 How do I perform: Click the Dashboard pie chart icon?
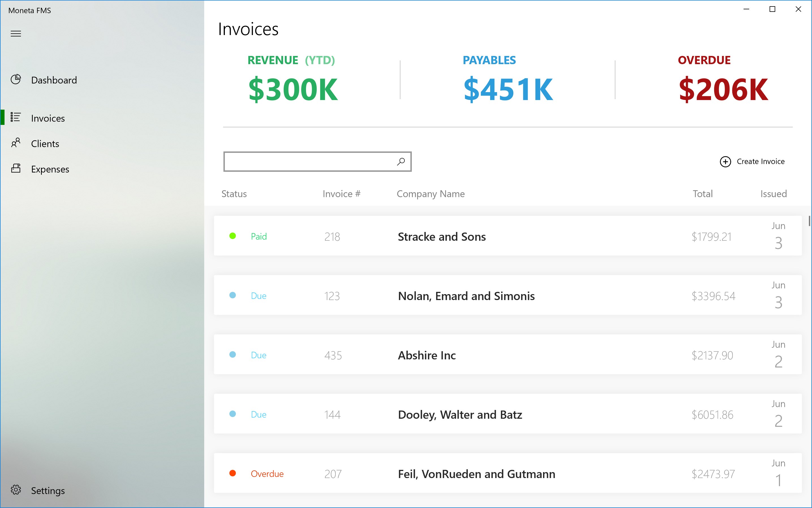[16, 79]
